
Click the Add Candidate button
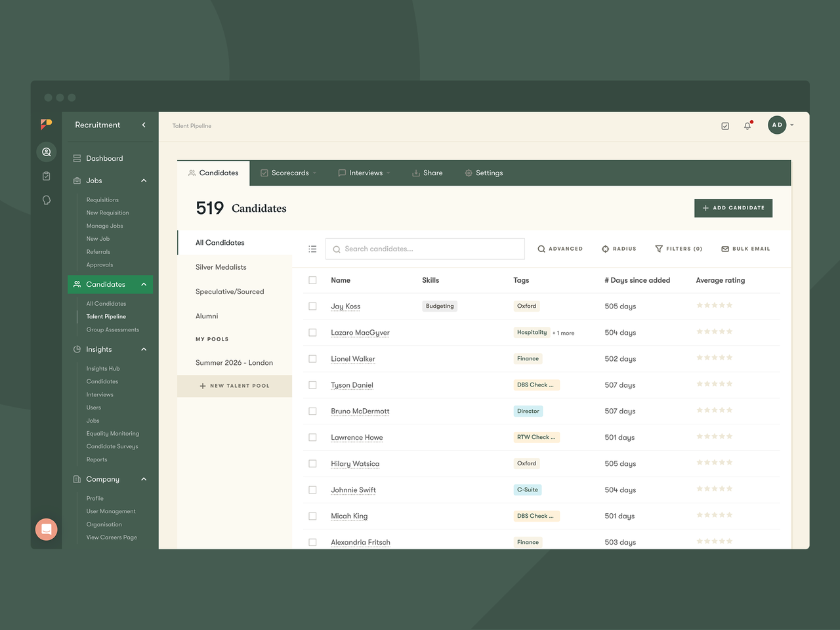coord(733,207)
